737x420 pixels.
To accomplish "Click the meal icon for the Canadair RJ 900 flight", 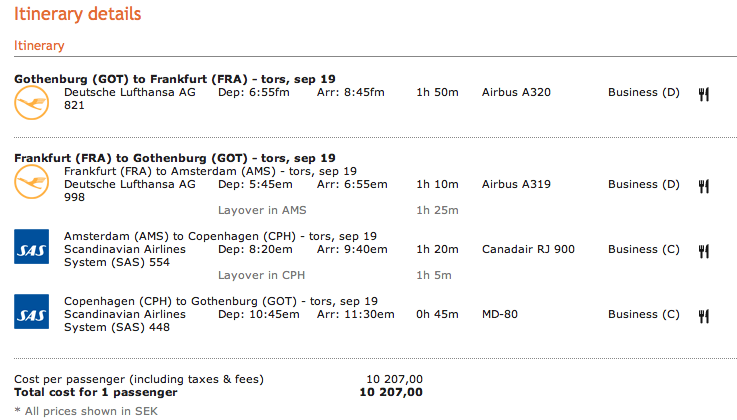I will [704, 250].
